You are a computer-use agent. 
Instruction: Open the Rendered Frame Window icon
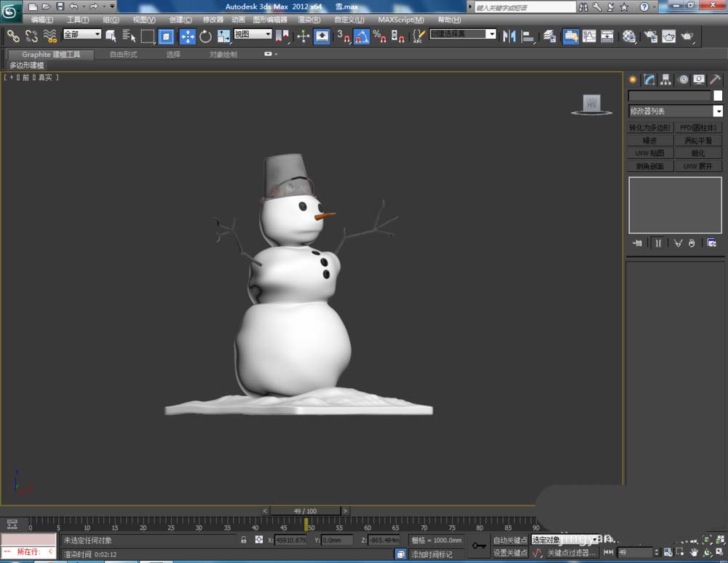tap(668, 36)
